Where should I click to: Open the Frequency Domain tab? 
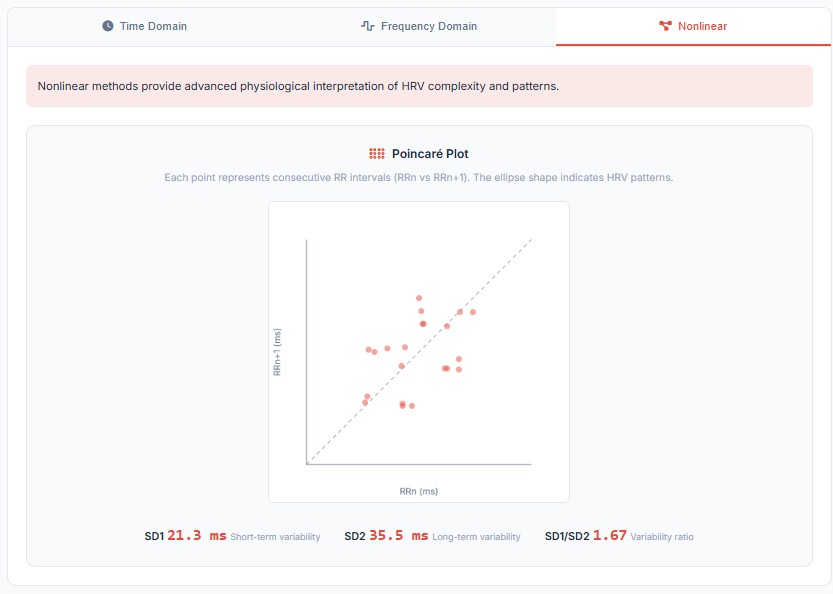pyautogui.click(x=428, y=26)
